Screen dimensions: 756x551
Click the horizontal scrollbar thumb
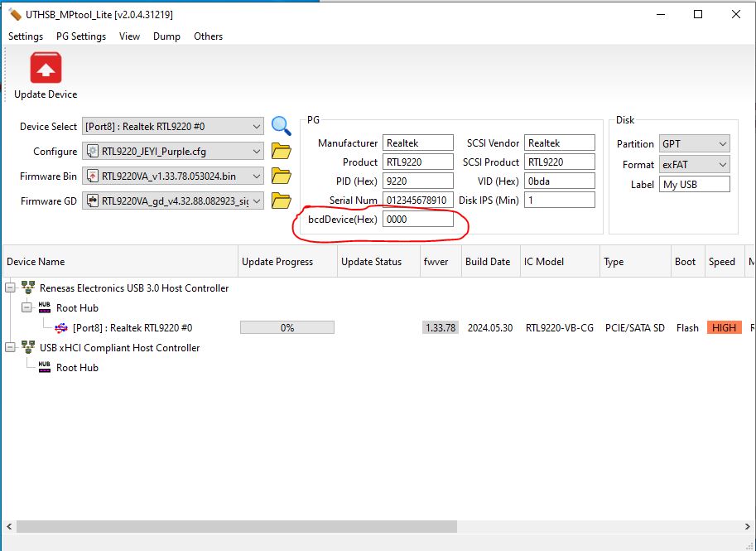point(237,526)
